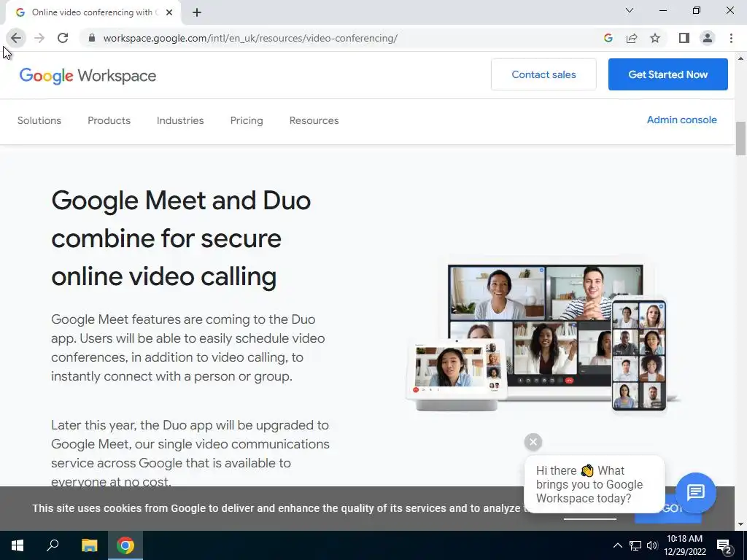
Task: Click the Google Meet and Duo heading
Action: [181, 238]
